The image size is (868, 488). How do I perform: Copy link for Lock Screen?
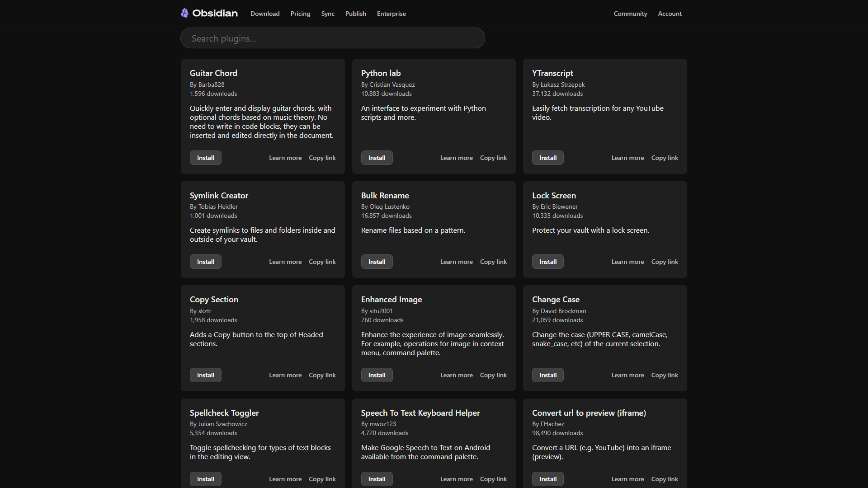pyautogui.click(x=665, y=262)
